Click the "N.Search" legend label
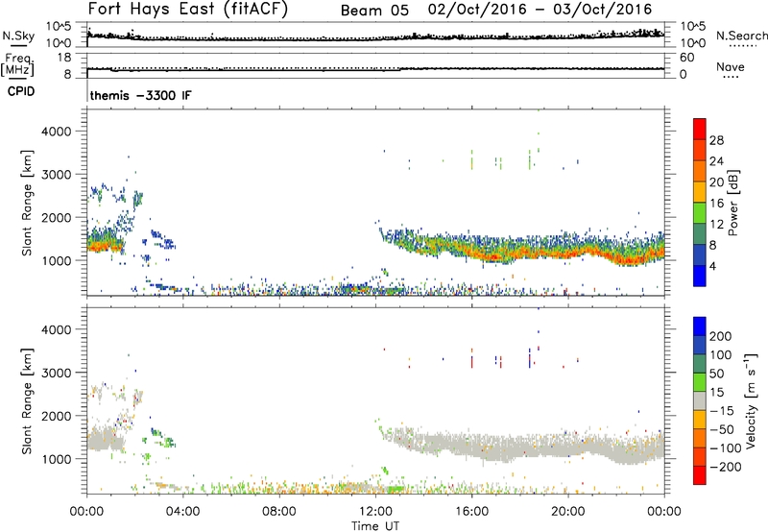Screen dimensions: 768x532 741,36
